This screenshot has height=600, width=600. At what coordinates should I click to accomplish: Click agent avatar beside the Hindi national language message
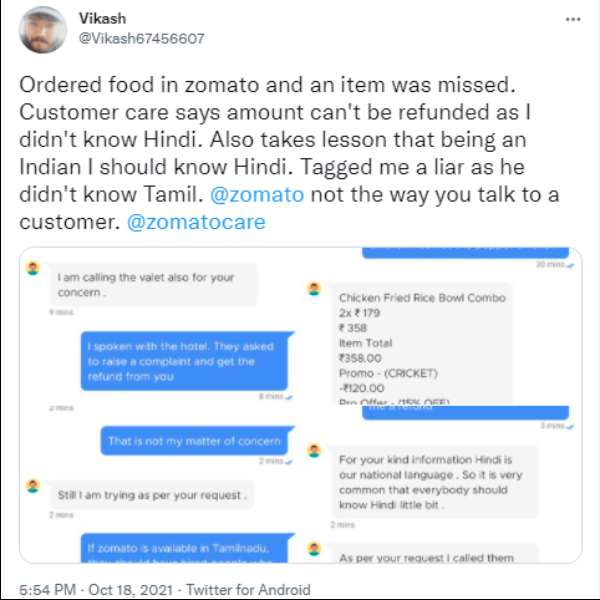[x=314, y=450]
